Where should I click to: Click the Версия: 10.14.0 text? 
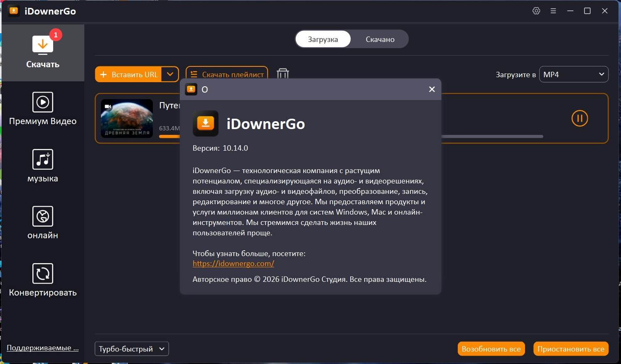[x=220, y=148]
